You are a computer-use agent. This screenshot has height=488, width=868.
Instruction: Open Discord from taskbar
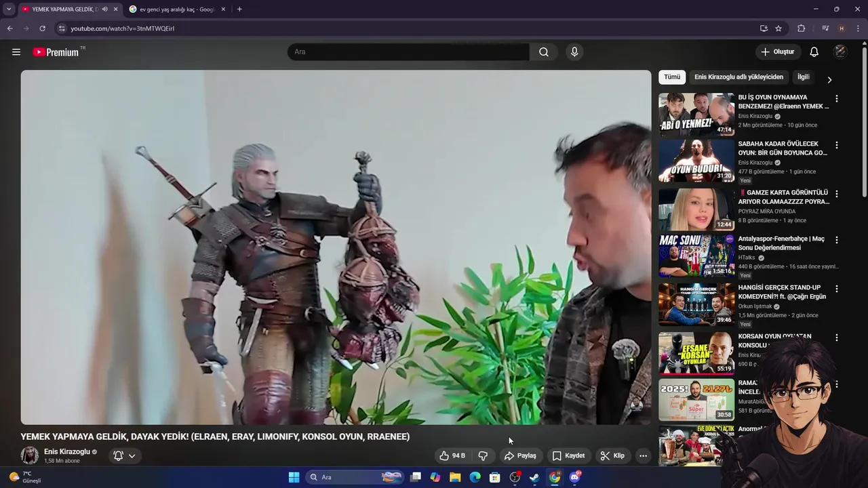[x=575, y=477]
